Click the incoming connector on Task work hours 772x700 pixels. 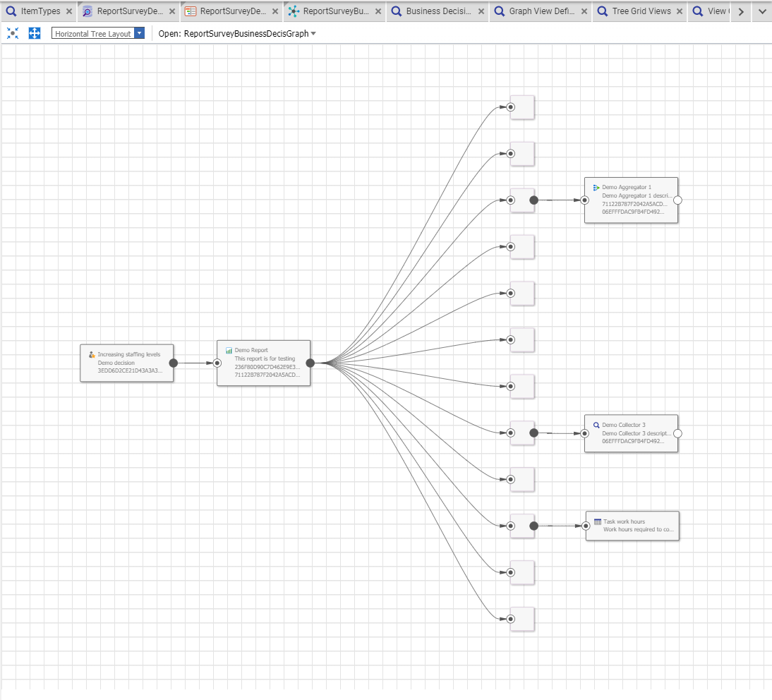pos(586,526)
